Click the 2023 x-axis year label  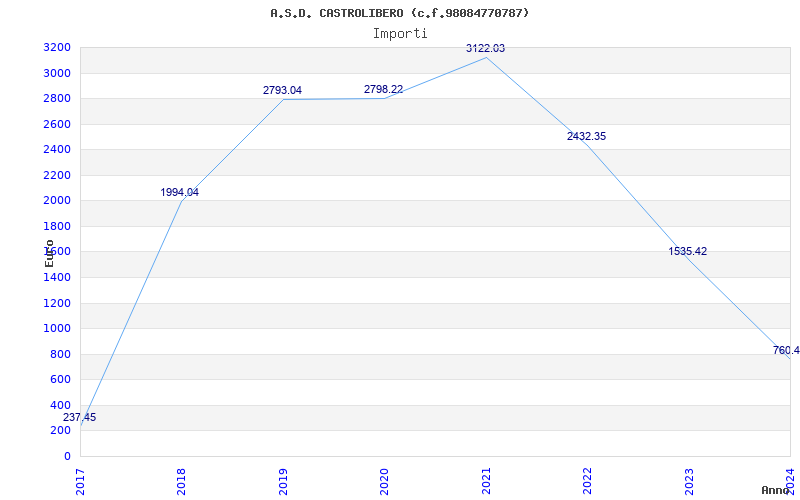point(689,482)
